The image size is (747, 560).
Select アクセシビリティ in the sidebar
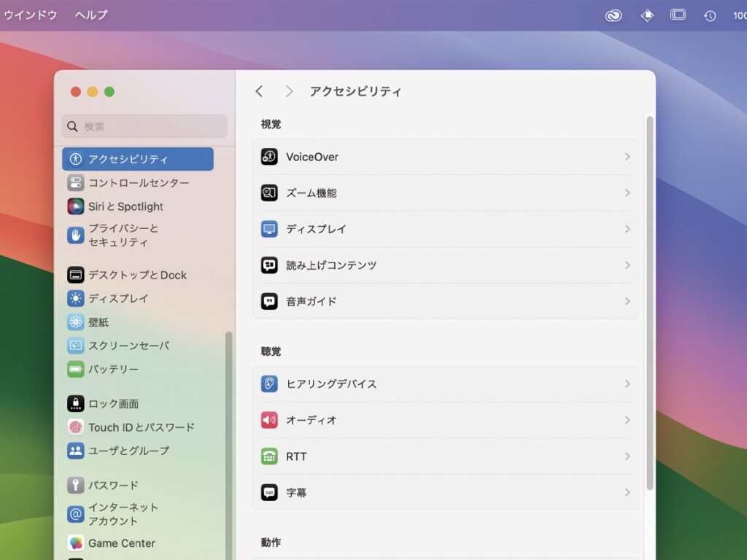pos(138,159)
